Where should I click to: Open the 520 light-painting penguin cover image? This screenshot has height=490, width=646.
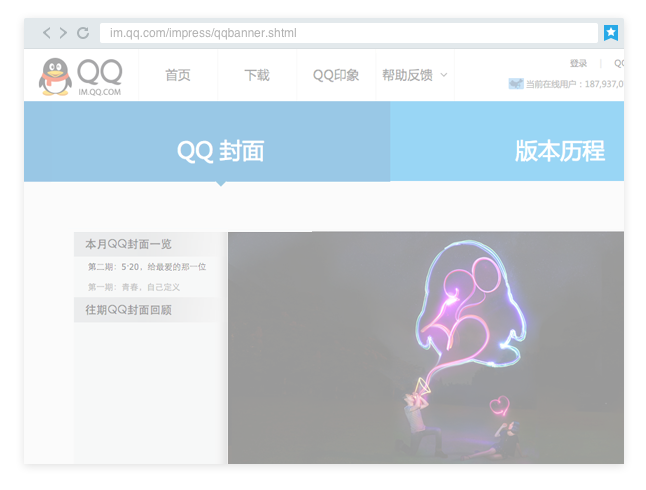pos(426,347)
